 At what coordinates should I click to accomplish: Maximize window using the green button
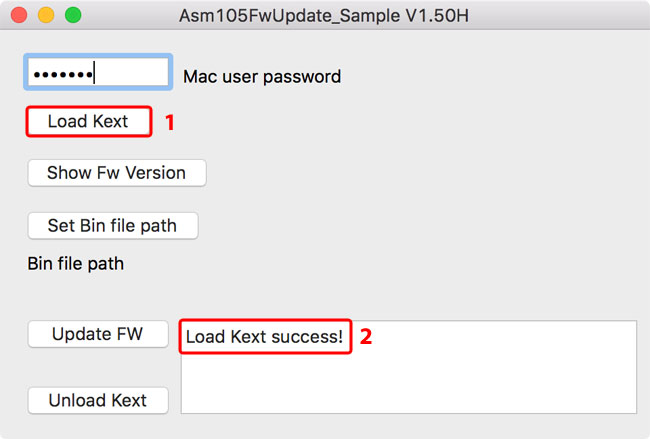coord(72,16)
